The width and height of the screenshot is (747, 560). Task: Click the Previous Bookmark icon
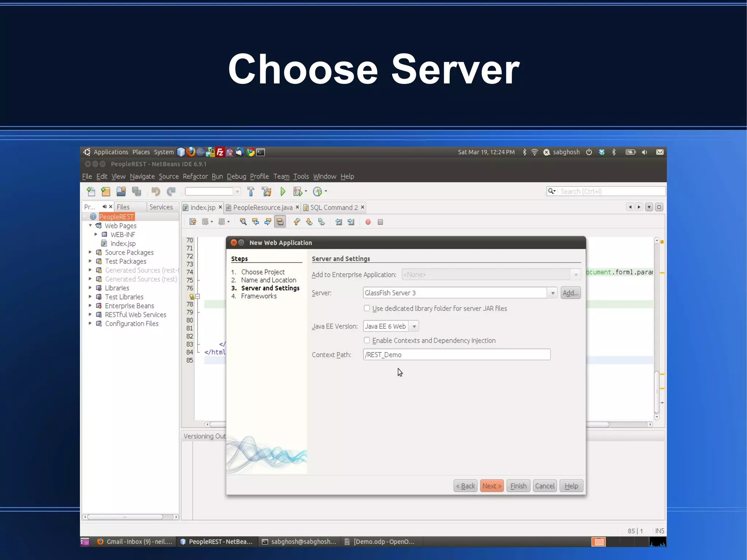pyautogui.click(x=297, y=222)
